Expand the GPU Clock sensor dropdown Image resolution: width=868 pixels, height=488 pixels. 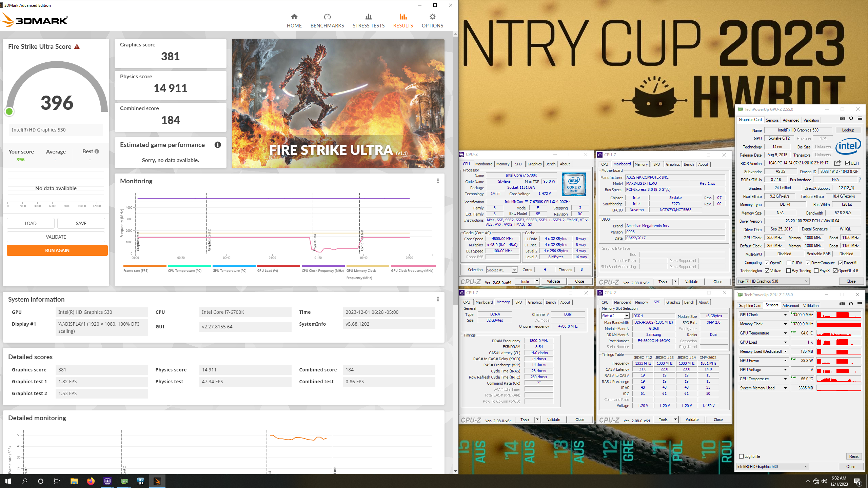(785, 315)
